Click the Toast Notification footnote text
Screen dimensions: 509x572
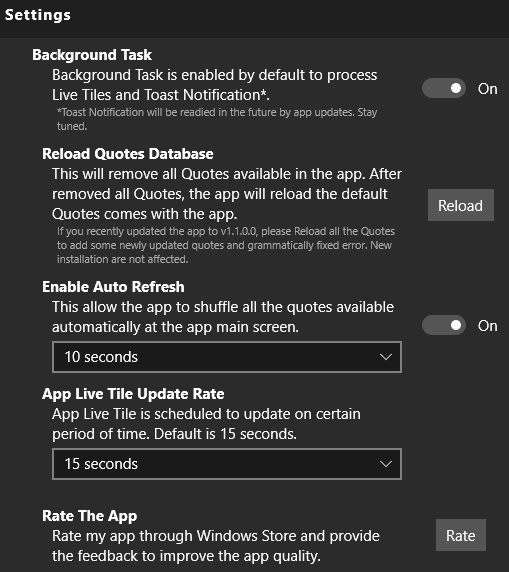217,119
